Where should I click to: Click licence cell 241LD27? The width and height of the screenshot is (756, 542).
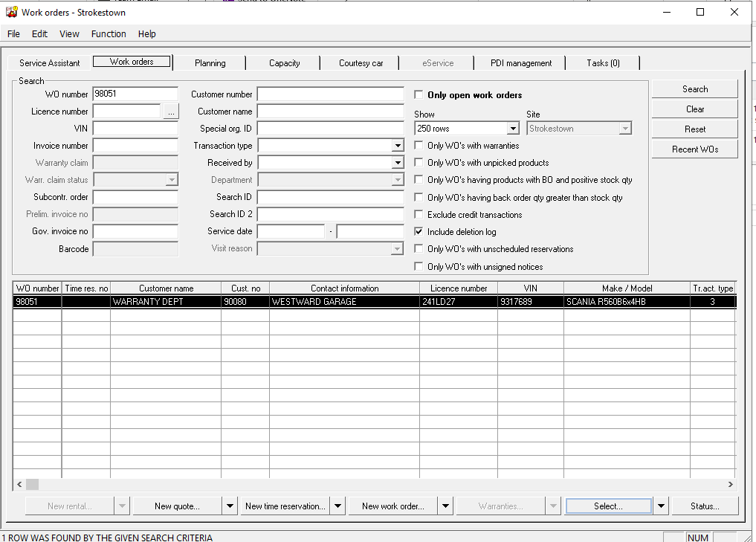459,301
